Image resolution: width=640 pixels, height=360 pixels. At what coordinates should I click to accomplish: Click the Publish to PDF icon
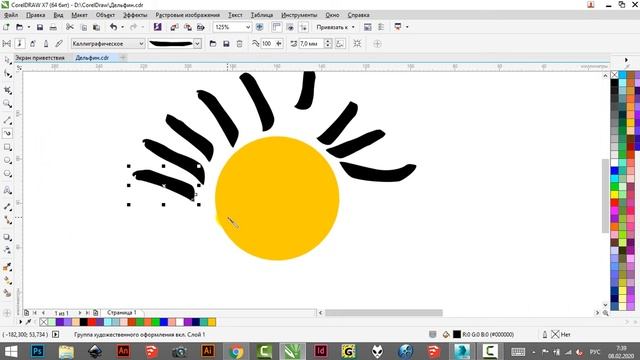[x=200, y=27]
